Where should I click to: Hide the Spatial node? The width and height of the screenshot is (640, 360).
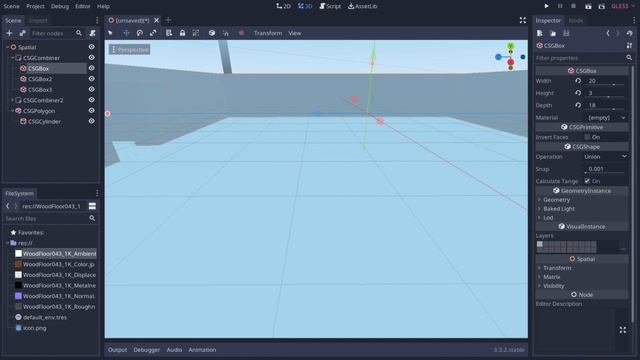tap(91, 47)
